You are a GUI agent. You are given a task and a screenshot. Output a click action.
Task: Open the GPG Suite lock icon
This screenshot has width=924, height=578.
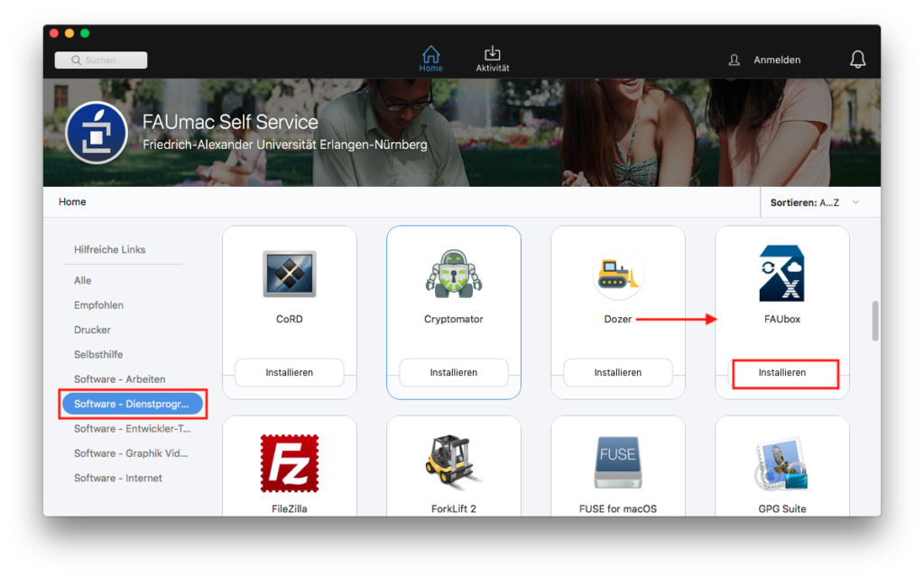pyautogui.click(x=781, y=462)
